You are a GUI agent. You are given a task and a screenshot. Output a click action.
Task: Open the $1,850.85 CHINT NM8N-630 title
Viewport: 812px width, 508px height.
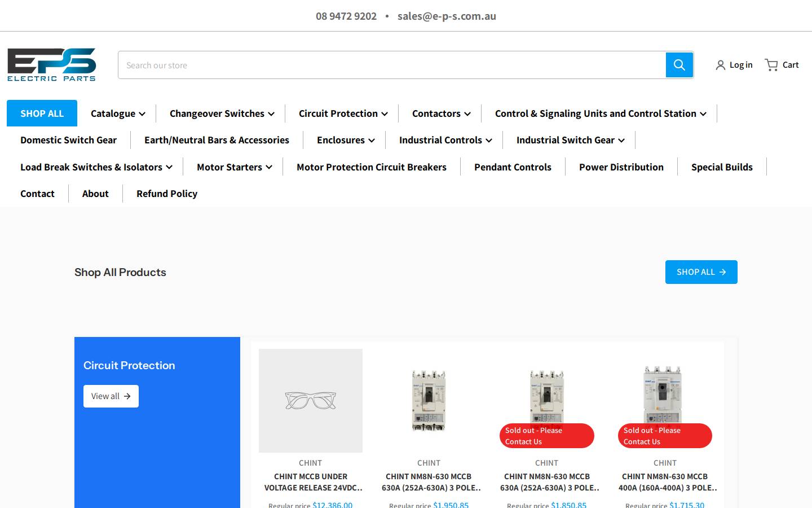(x=549, y=482)
